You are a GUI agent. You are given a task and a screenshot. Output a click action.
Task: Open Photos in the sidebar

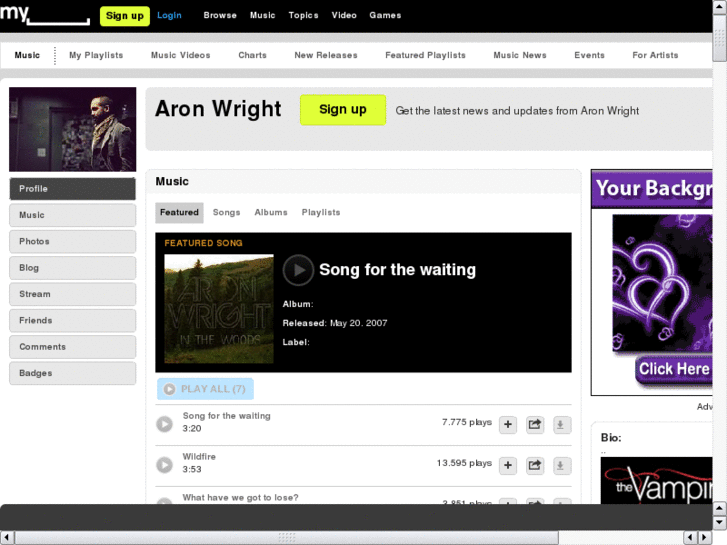click(x=73, y=242)
